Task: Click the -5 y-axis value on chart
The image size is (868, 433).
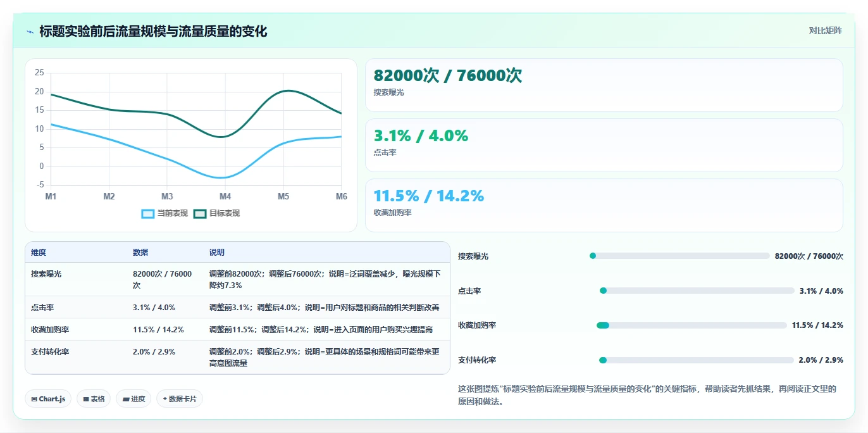Action: [40, 185]
